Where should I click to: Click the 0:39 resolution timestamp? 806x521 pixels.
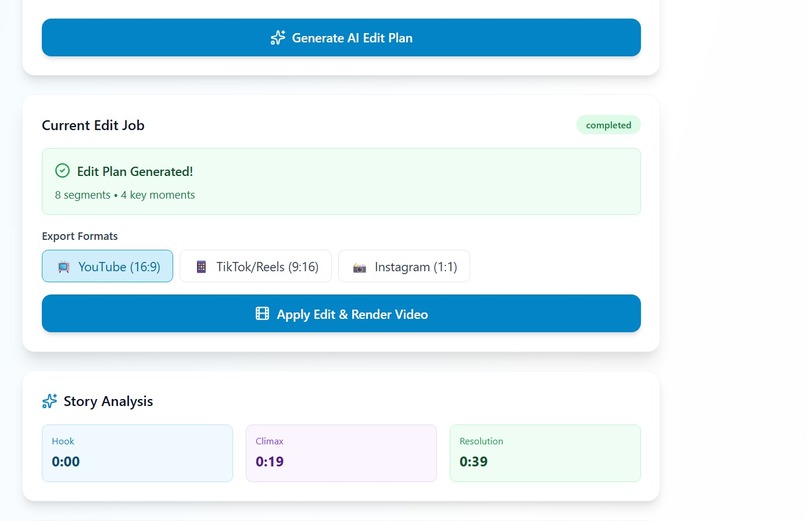(x=473, y=461)
